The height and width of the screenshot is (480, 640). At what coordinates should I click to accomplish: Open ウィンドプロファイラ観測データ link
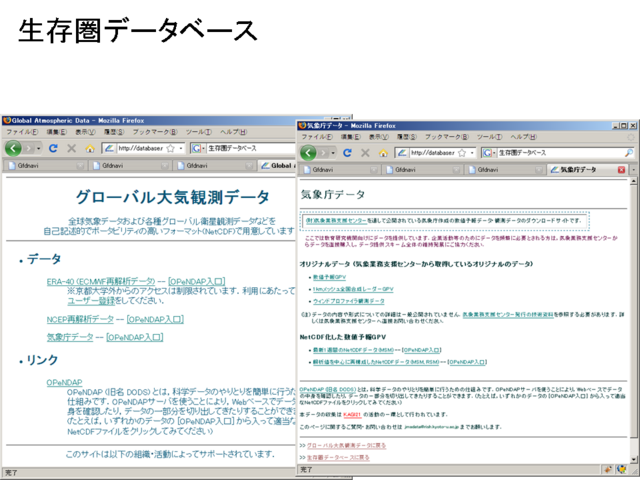349,301
